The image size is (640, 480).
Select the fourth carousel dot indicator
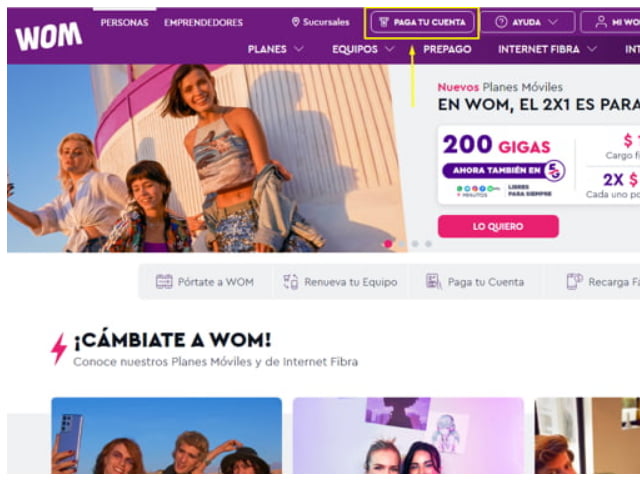tap(428, 244)
